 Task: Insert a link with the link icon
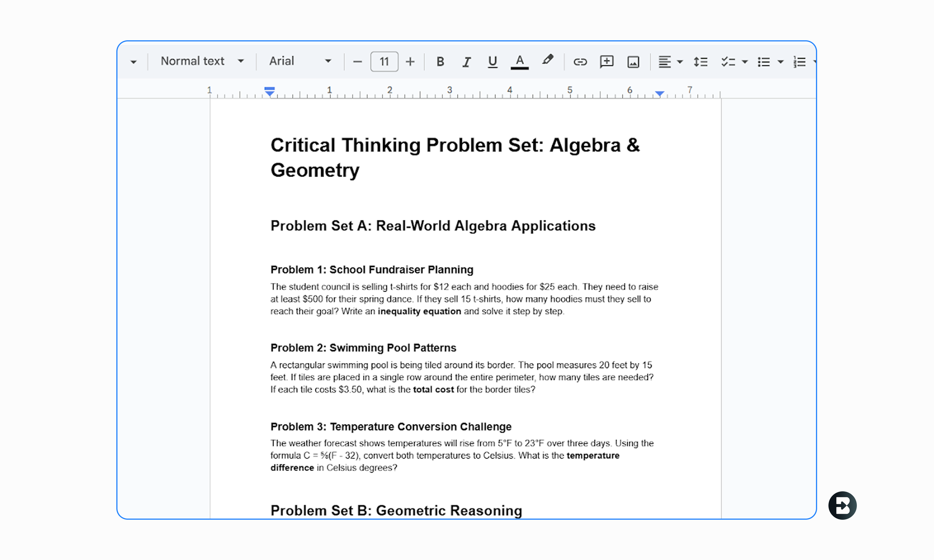point(580,62)
